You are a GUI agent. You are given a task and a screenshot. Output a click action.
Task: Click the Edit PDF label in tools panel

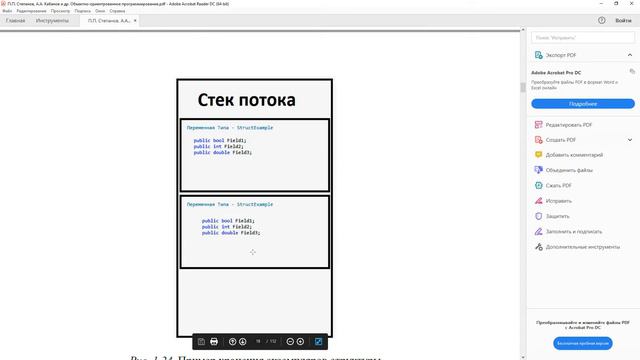point(569,125)
